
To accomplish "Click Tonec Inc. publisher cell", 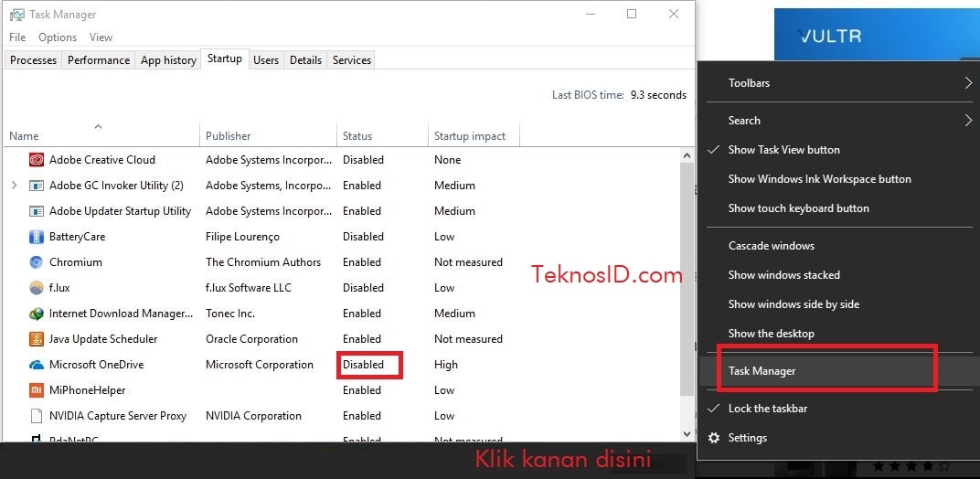I will point(230,314).
